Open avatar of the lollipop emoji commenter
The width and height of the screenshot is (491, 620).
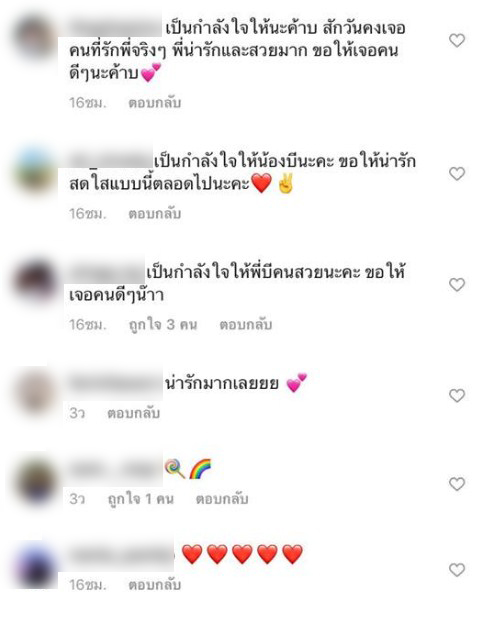coord(35,481)
